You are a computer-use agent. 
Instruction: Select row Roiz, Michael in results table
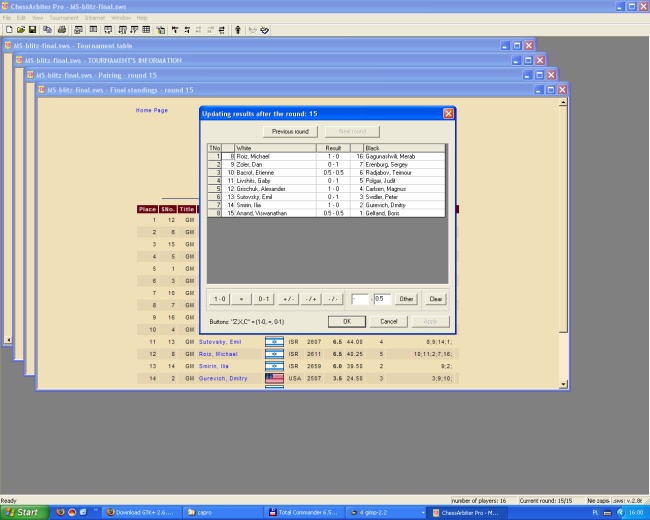coord(326,156)
